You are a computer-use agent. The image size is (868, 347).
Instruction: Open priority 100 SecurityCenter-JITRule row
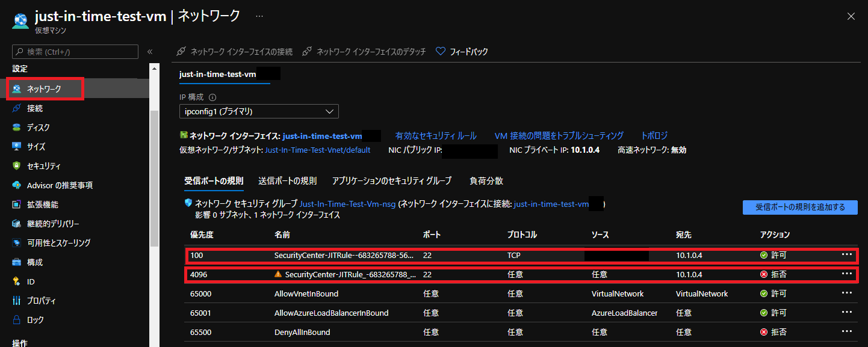[x=522, y=255]
